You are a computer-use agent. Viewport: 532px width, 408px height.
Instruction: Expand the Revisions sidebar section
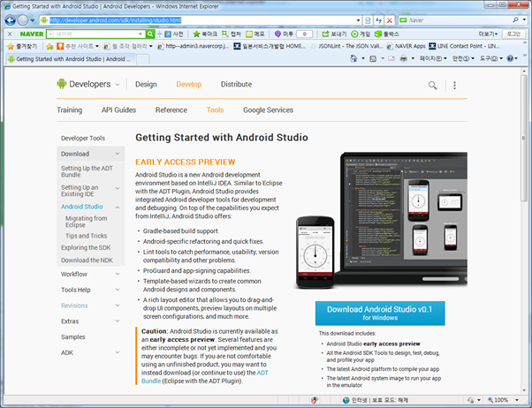118,306
